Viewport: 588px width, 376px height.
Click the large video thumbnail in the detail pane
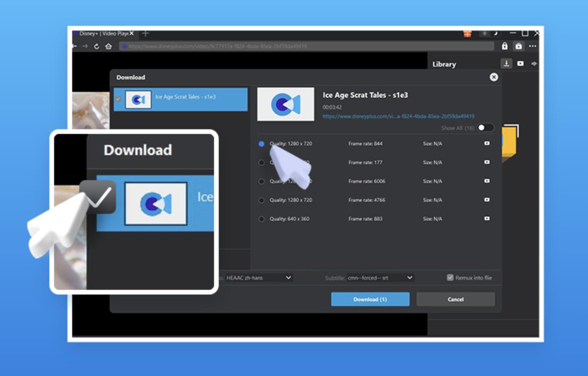coord(286,104)
